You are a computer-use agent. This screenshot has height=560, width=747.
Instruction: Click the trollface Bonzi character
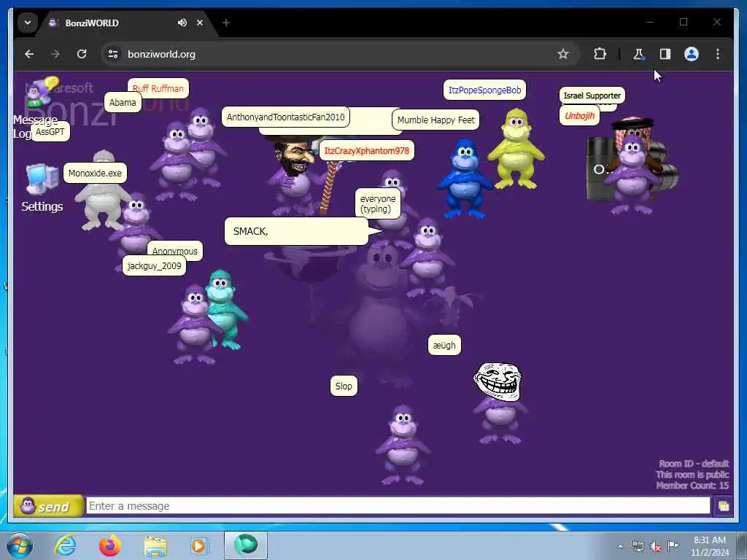tap(499, 402)
